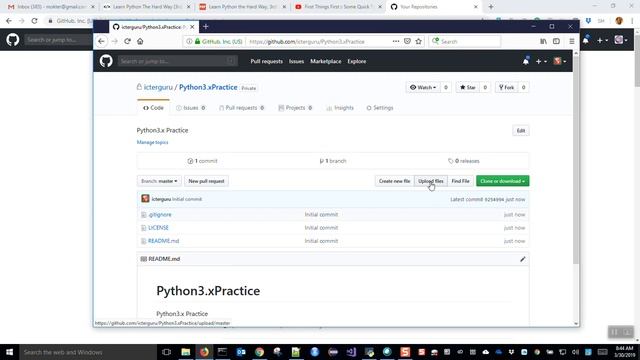
Task: Open Visual Studio from taskbar
Action: coord(351,352)
